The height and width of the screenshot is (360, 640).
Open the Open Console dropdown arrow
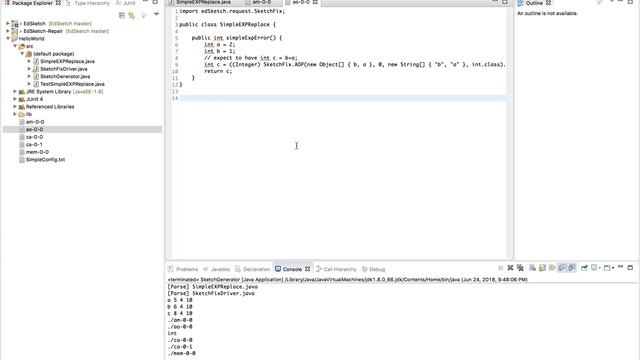(613, 268)
